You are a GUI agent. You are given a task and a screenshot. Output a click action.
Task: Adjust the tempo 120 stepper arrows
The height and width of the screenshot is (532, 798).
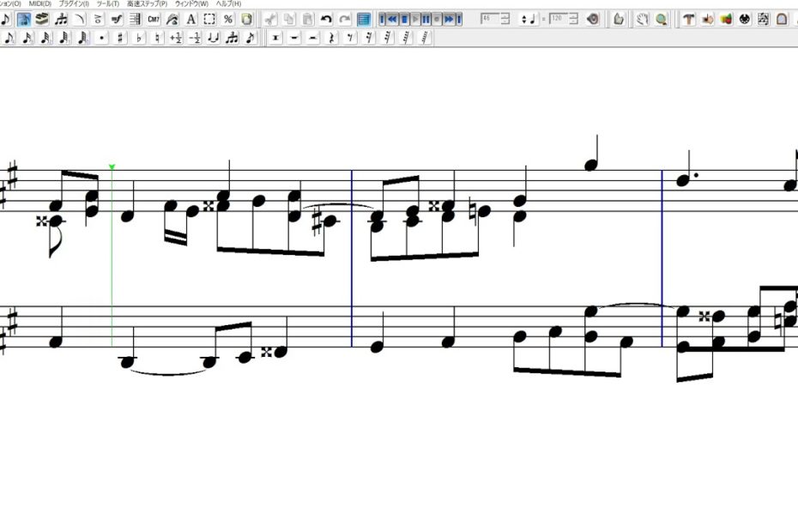(573, 19)
